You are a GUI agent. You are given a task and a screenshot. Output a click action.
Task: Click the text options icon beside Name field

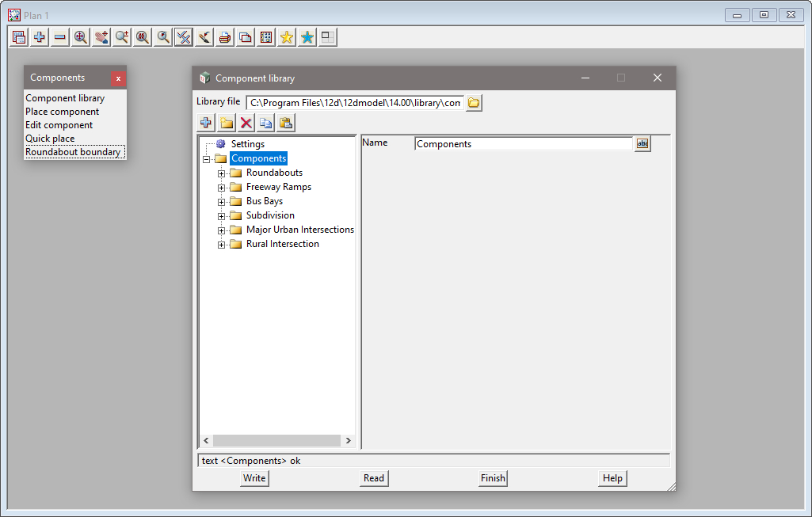642,144
